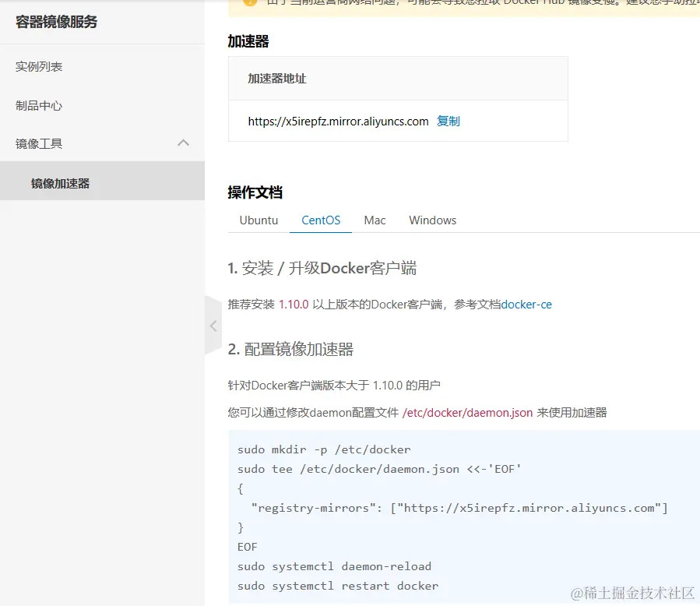Viewport: 700px width, 606px height.
Task: Click the sudo systemctl daemon-reload line
Action: (334, 566)
